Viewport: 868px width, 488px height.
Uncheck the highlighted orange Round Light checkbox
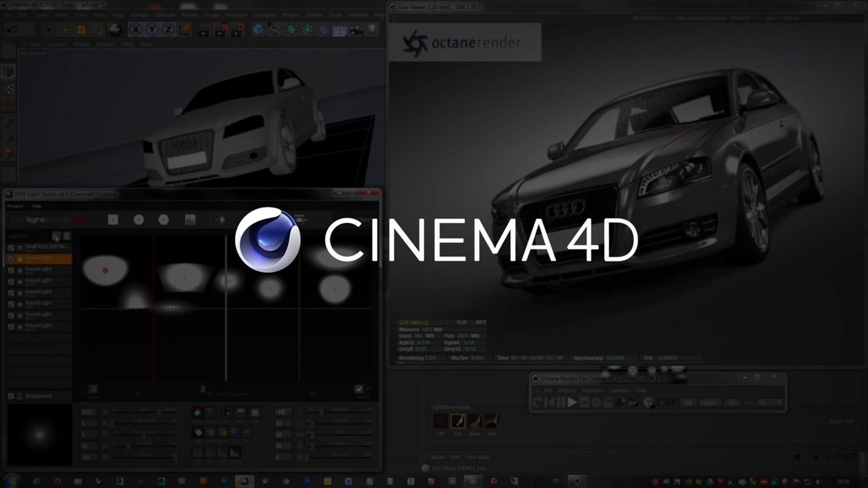11,259
